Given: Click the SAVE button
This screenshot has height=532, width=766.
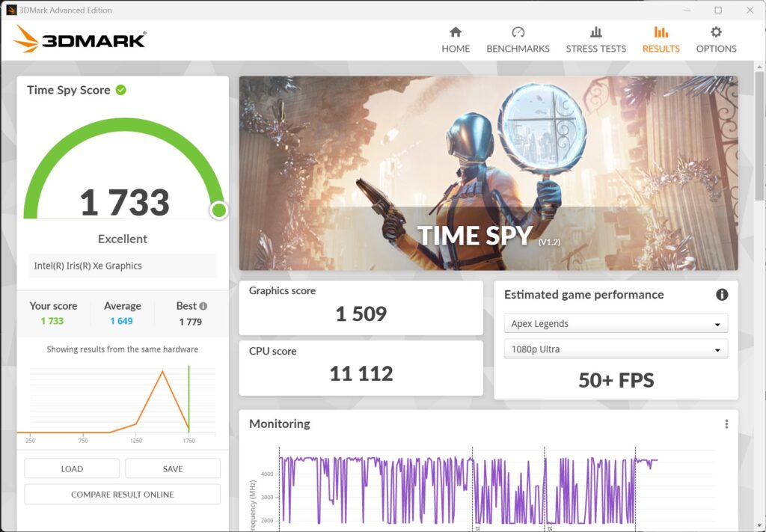Looking at the screenshot, I should pos(173,468).
